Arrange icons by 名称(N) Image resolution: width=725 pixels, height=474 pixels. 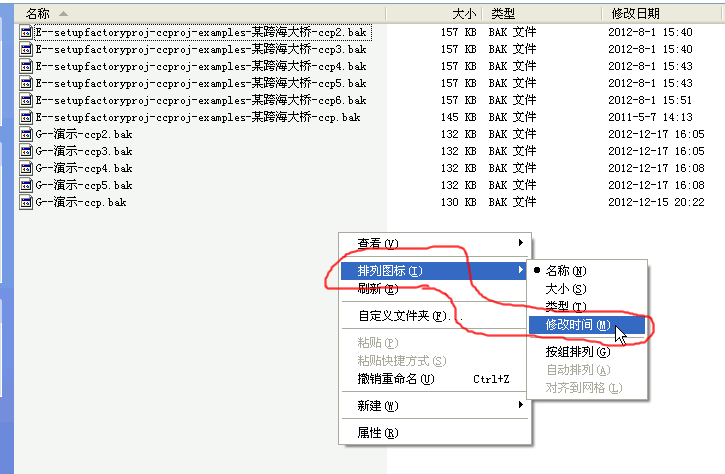587,271
